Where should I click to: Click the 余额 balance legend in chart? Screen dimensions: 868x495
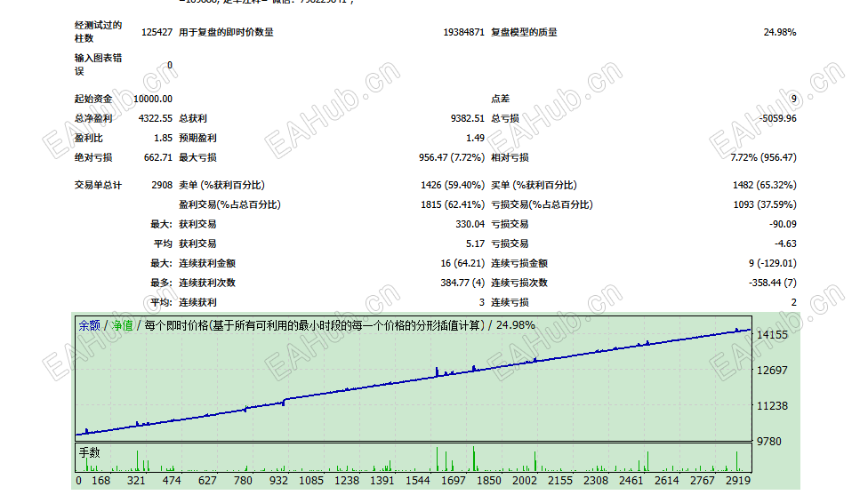(89, 325)
